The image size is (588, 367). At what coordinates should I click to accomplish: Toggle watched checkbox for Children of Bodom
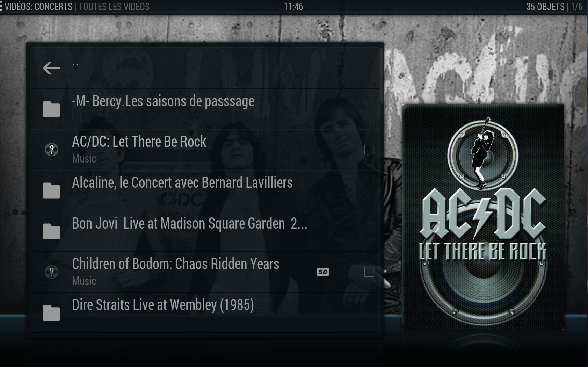point(369,272)
